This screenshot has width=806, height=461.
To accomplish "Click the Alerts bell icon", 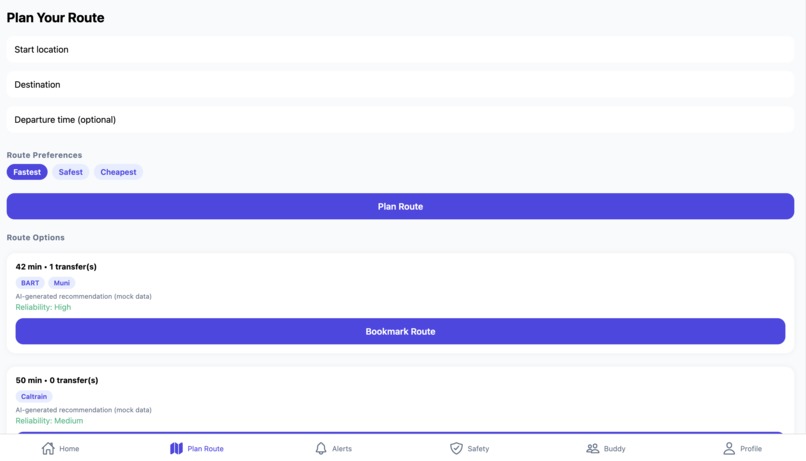I will [321, 448].
